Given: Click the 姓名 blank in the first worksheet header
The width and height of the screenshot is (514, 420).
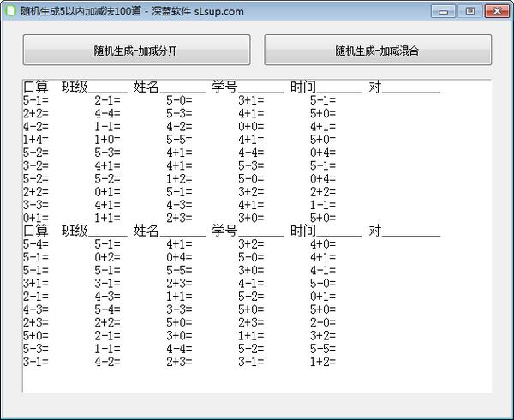Looking at the screenshot, I should [182, 87].
